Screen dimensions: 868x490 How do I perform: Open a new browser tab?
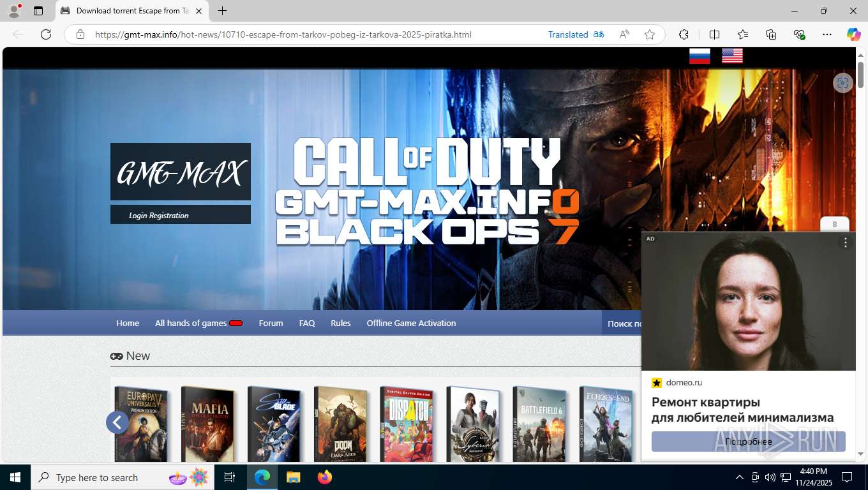(222, 11)
